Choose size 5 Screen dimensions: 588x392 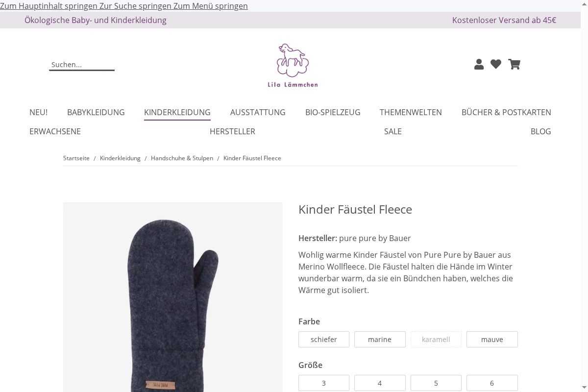click(436, 383)
